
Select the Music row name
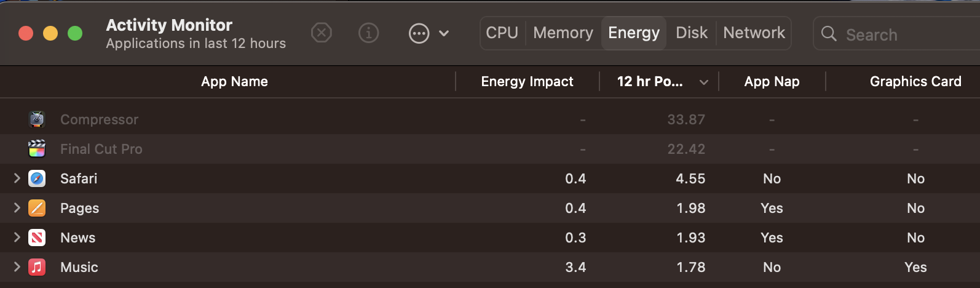tap(79, 267)
